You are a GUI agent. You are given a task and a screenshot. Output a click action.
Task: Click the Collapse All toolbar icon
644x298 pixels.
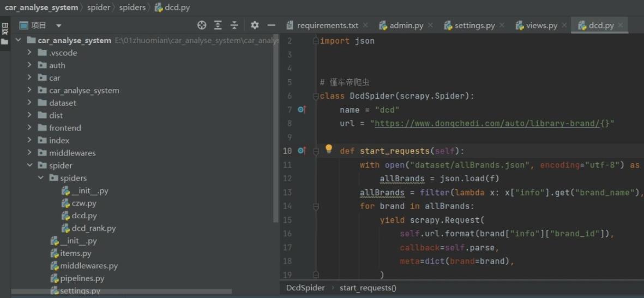tap(234, 26)
